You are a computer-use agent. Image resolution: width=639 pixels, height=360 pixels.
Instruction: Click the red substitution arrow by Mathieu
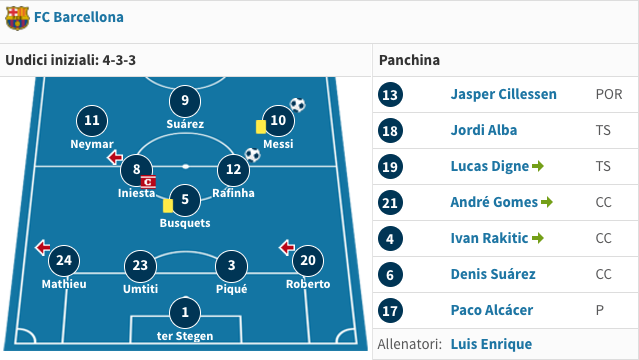click(x=42, y=247)
